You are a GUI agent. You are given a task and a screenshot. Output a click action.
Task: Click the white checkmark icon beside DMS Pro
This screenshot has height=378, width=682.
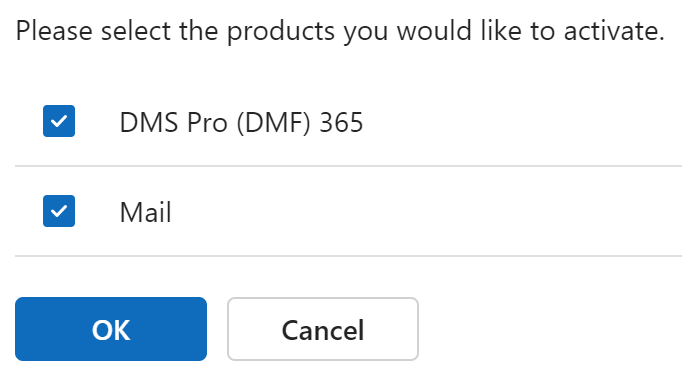point(59,121)
